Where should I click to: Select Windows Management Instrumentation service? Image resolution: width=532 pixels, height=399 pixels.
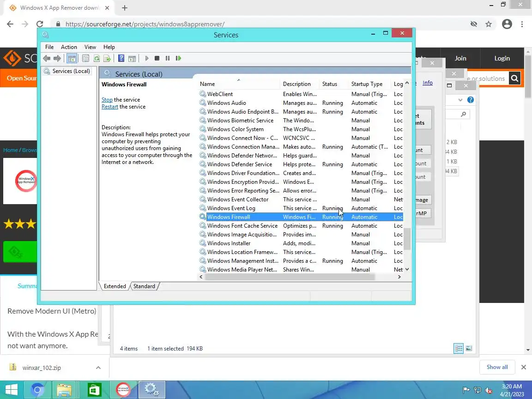coord(301,261)
